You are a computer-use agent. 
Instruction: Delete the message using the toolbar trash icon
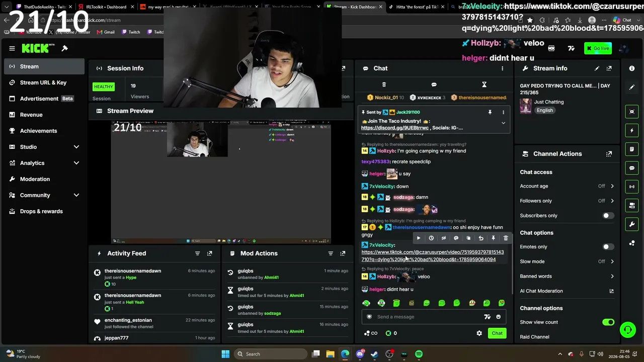click(506, 238)
